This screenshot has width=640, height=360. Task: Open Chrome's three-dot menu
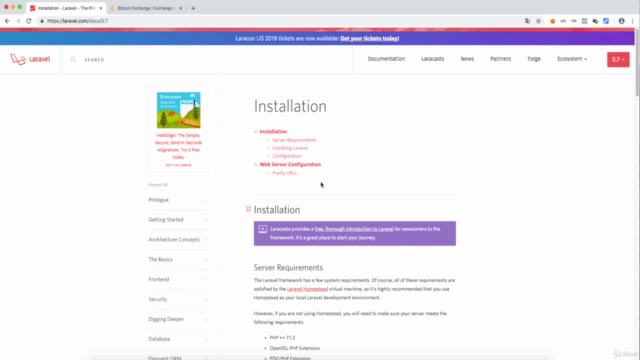tap(632, 21)
